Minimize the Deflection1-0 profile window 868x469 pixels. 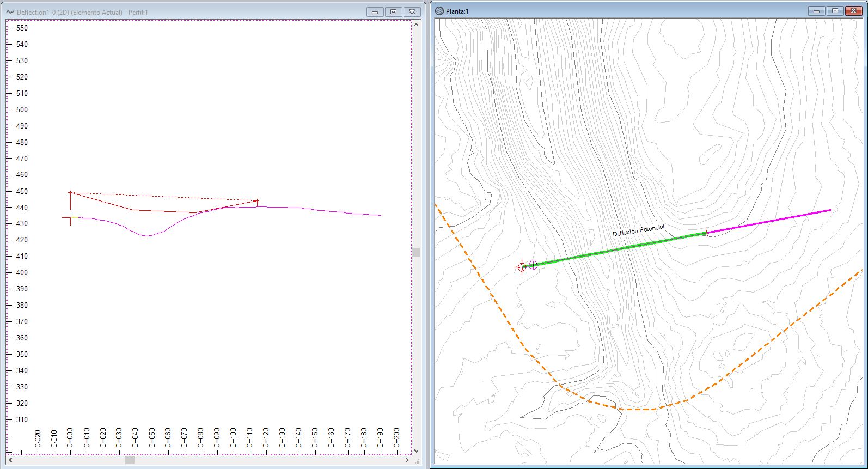click(375, 12)
